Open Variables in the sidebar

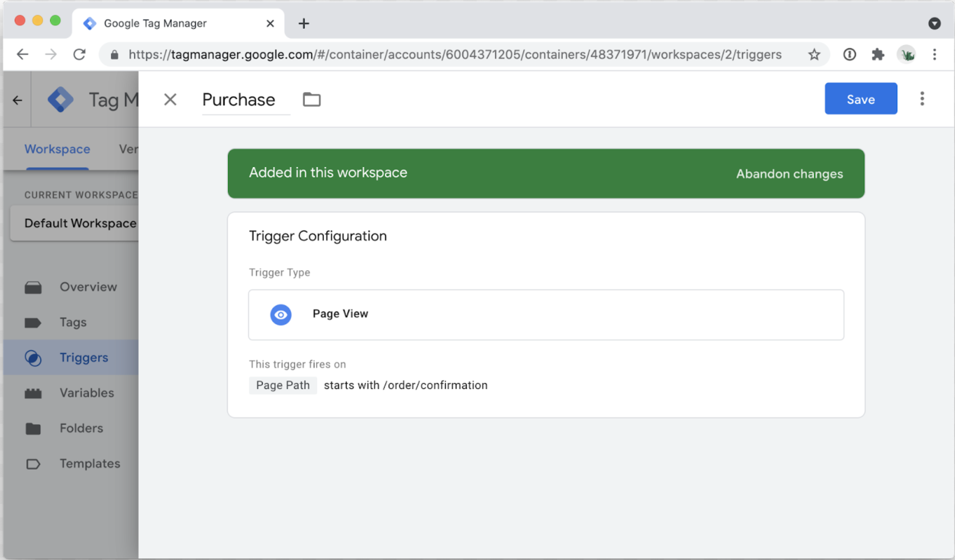71,393
